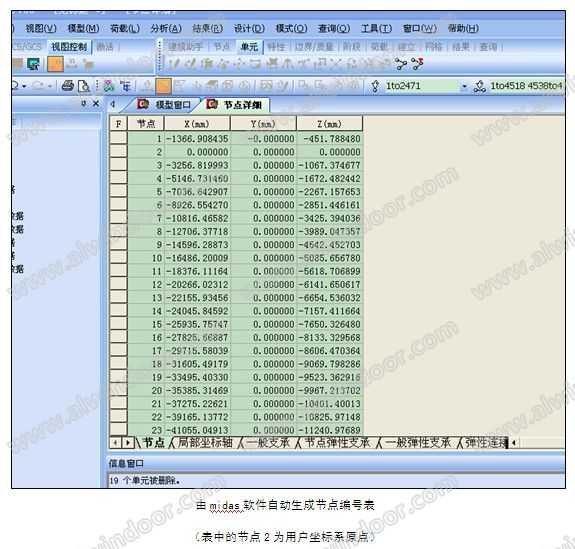This screenshot has width=575, height=549.
Task: Click the row selector box for node 1
Action: click(118, 138)
